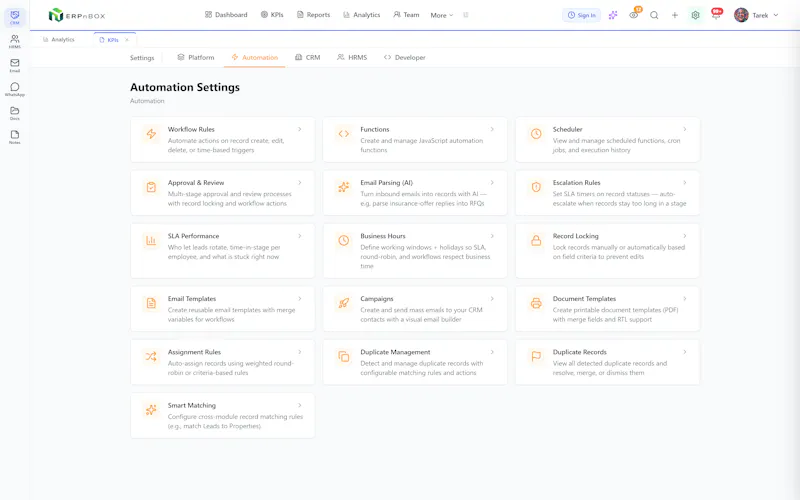Click the Functions code brackets icon
The image size is (800, 500).
344,134
